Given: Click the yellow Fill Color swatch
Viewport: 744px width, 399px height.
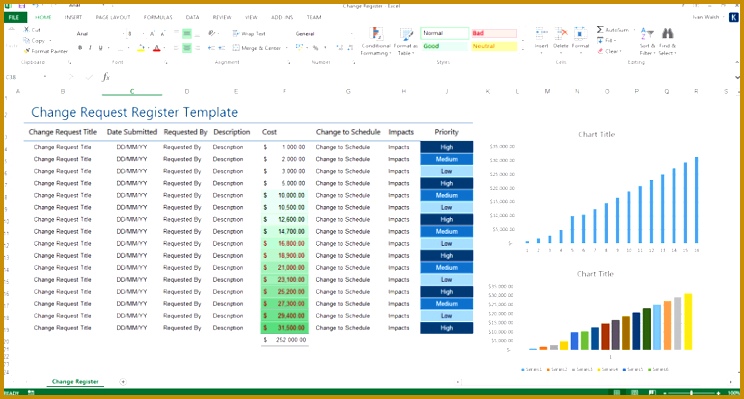Looking at the screenshot, I should (141, 48).
